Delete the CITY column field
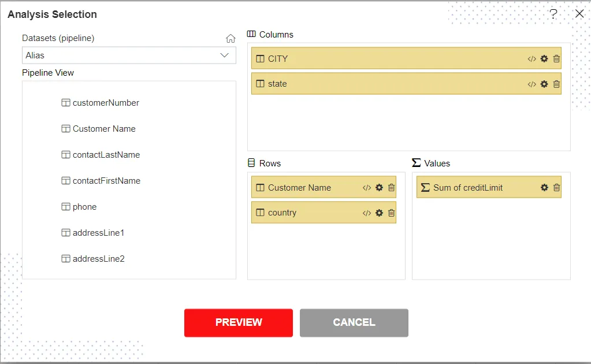The width and height of the screenshot is (591, 364). point(556,59)
